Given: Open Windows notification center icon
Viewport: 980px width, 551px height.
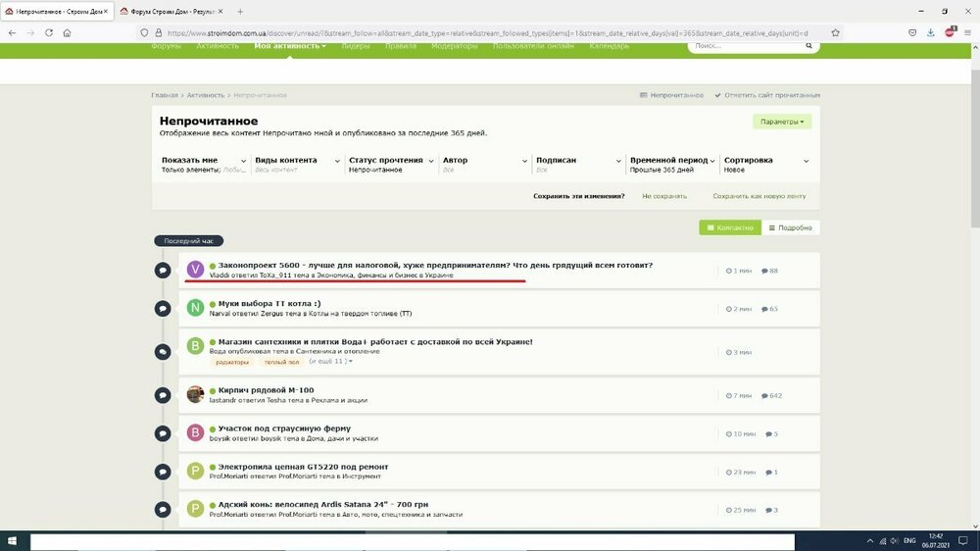Looking at the screenshot, I should [x=963, y=541].
